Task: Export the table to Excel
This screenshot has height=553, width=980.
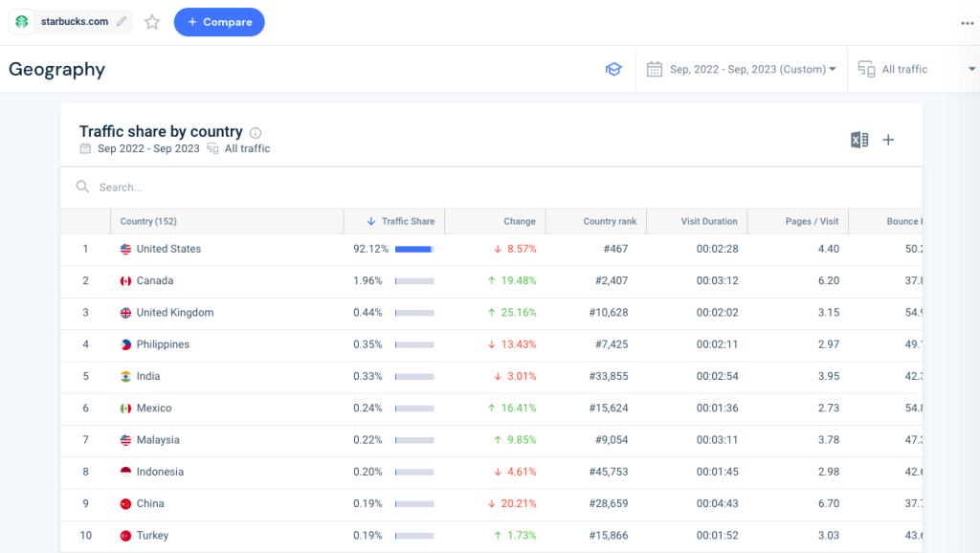Action: [x=858, y=139]
